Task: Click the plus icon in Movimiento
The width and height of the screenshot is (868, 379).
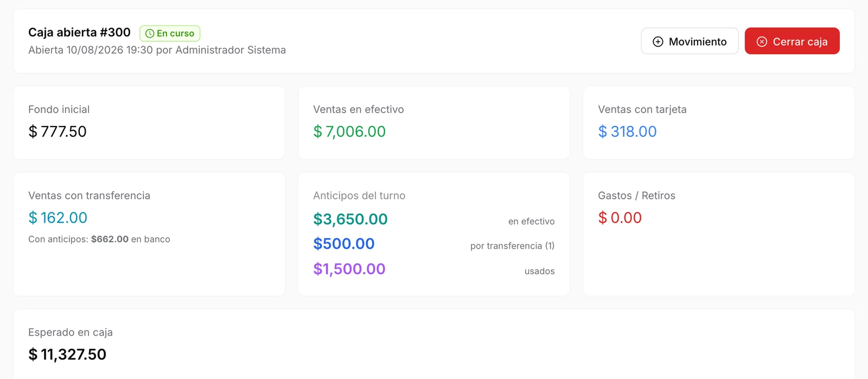Action: [658, 42]
